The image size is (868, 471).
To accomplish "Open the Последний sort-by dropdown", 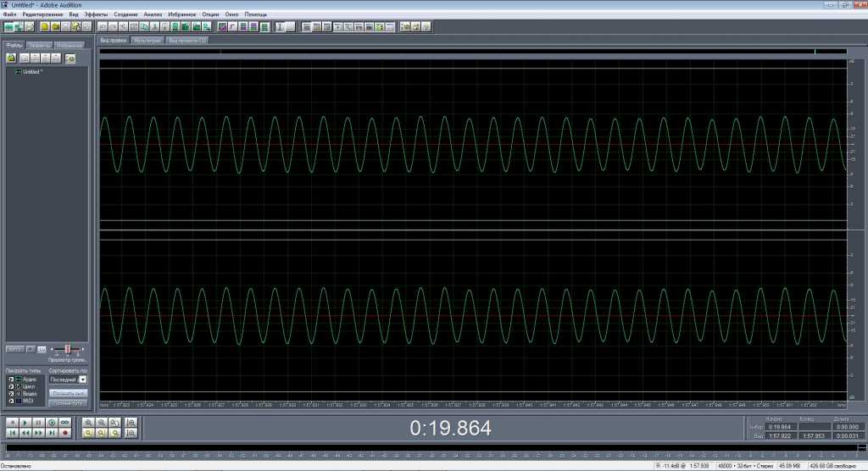I will tap(68, 380).
